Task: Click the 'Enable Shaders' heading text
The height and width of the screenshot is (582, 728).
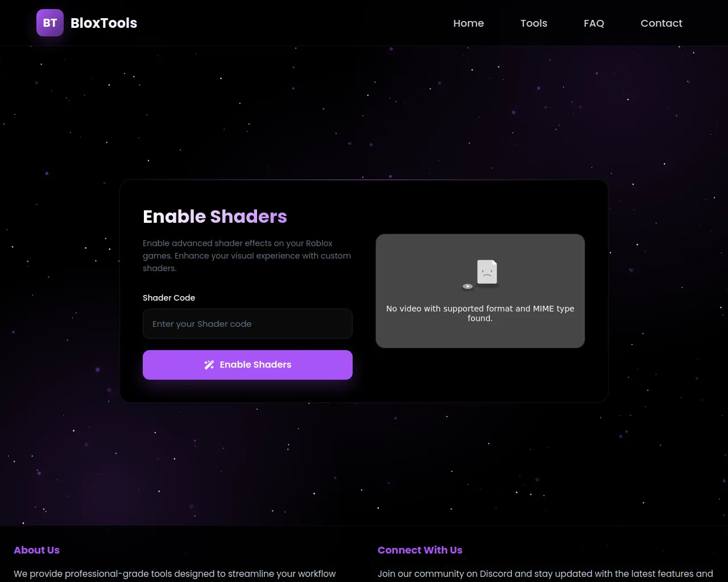Action: [215, 217]
